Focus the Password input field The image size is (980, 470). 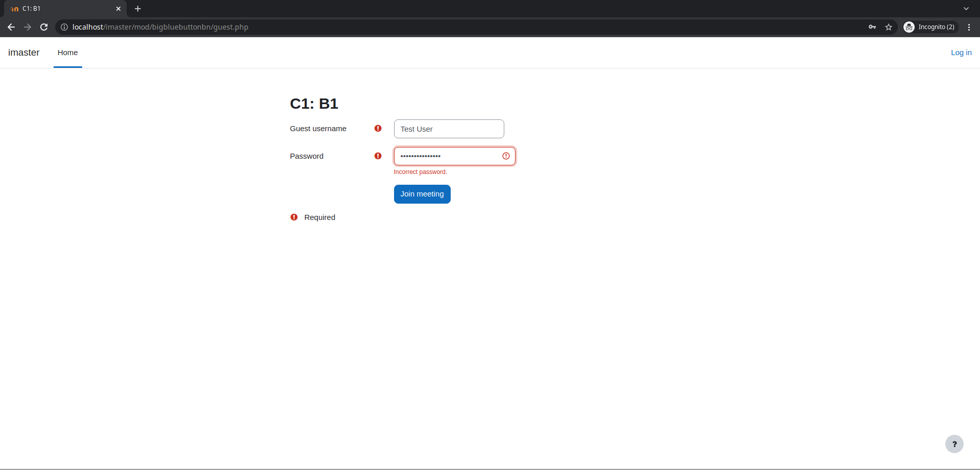[x=454, y=156]
